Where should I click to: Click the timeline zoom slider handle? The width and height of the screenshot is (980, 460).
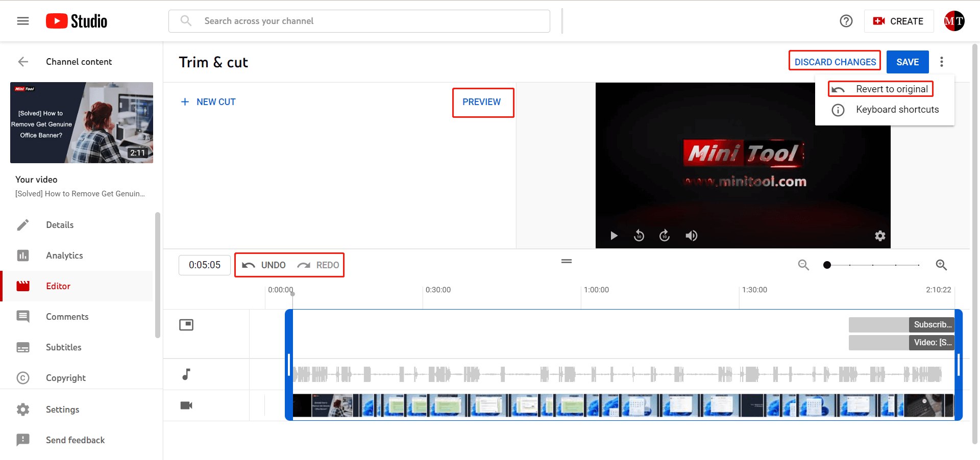tap(827, 265)
